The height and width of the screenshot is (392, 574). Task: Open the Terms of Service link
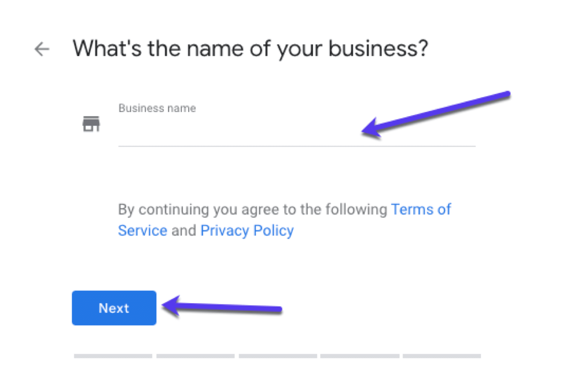[x=421, y=210]
